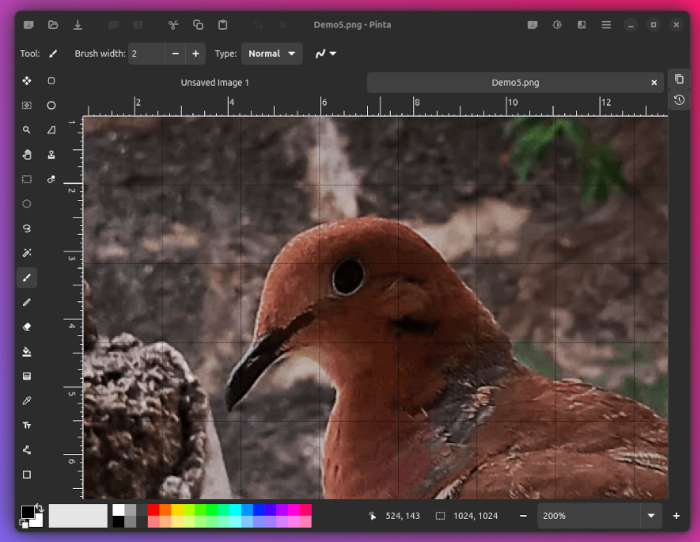Open the brush Type dropdown
Viewport: 700px width, 542px height.
pyautogui.click(x=272, y=54)
